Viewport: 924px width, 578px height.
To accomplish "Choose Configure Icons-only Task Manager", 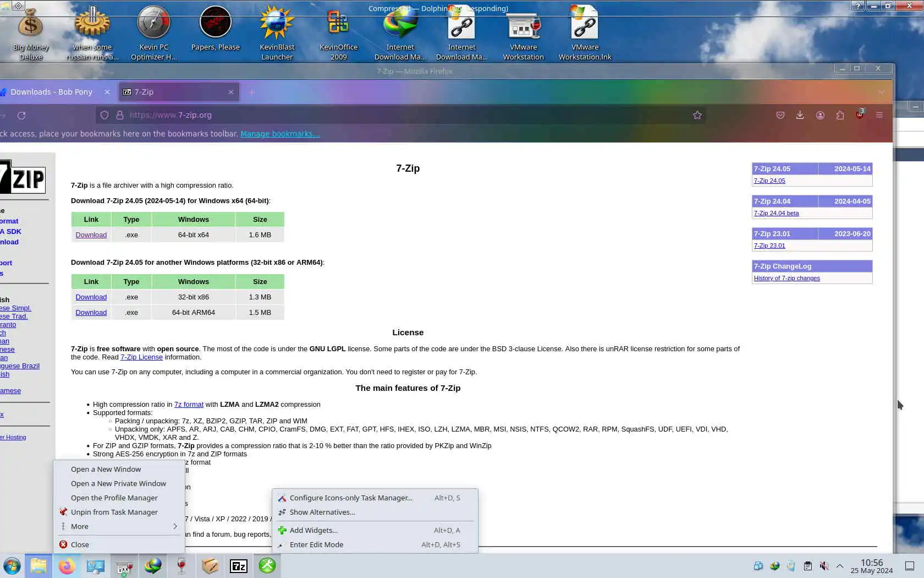I will click(x=375, y=498).
